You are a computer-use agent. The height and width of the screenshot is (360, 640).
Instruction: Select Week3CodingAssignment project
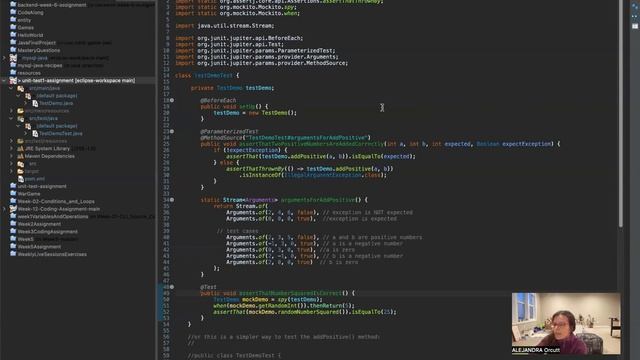(x=48, y=231)
